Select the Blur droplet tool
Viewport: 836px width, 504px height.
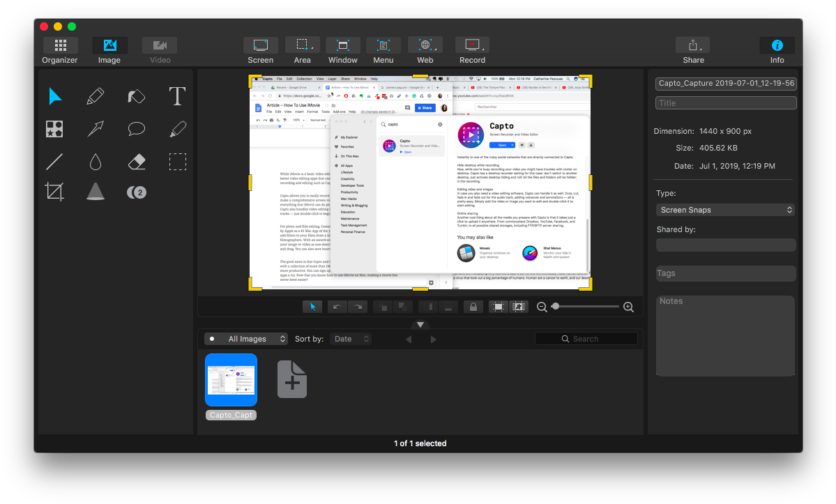pyautogui.click(x=96, y=162)
